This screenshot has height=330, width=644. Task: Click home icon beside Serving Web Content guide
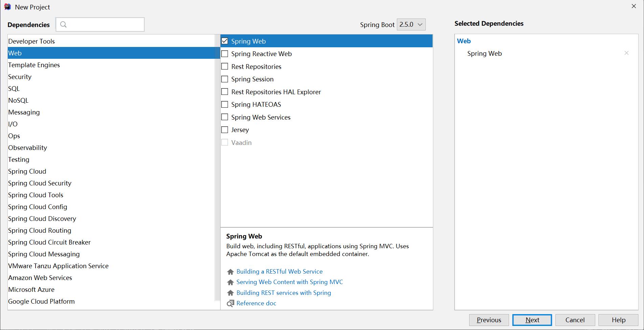tap(230, 282)
